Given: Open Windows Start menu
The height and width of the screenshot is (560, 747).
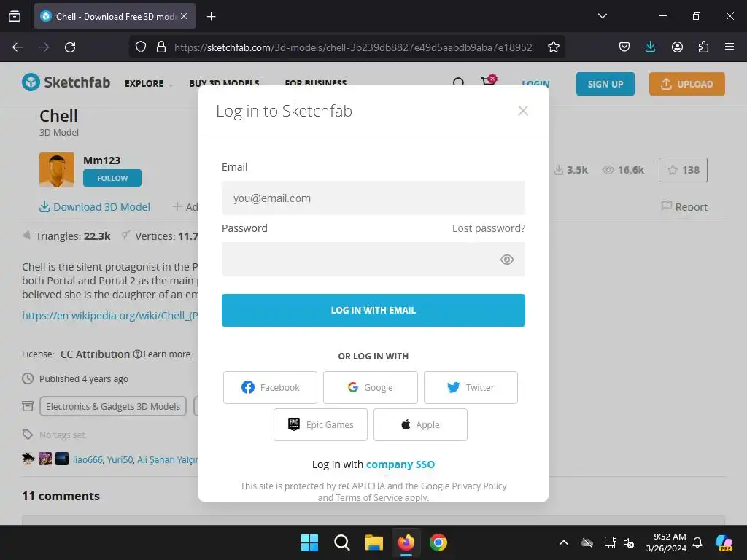Looking at the screenshot, I should click(x=309, y=542).
